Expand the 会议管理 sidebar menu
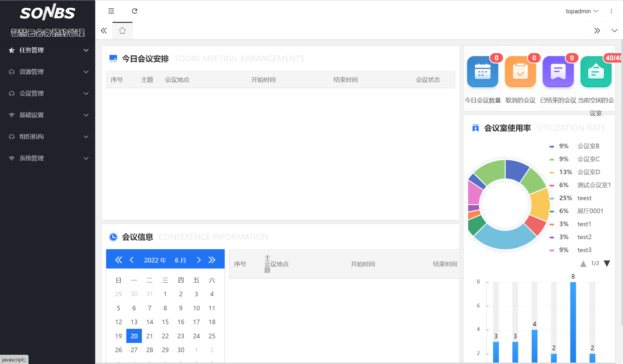The width and height of the screenshot is (623, 364). click(48, 93)
